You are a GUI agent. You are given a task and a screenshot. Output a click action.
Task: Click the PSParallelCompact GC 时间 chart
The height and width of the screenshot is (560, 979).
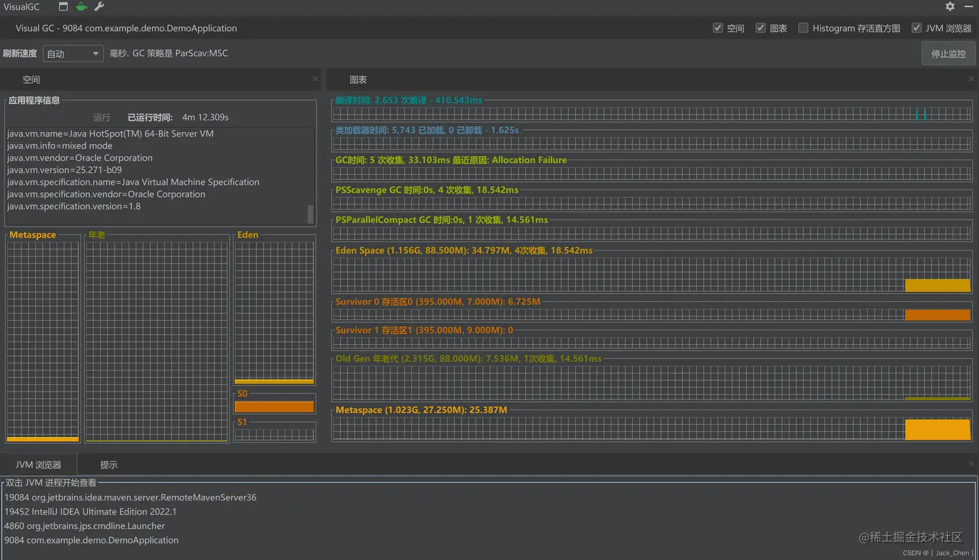(652, 233)
